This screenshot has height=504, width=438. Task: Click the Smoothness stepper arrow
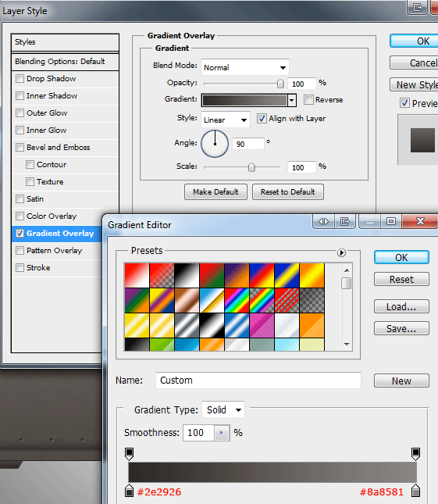point(221,433)
